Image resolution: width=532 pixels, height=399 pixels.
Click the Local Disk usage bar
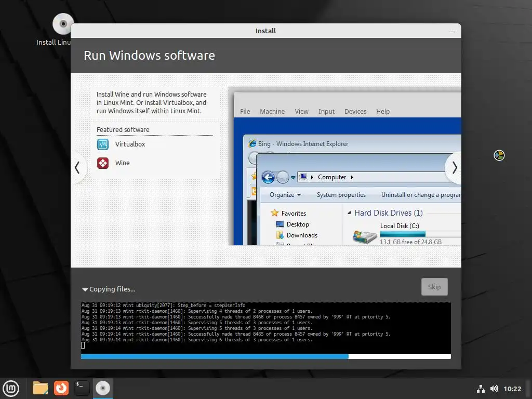(x=420, y=234)
